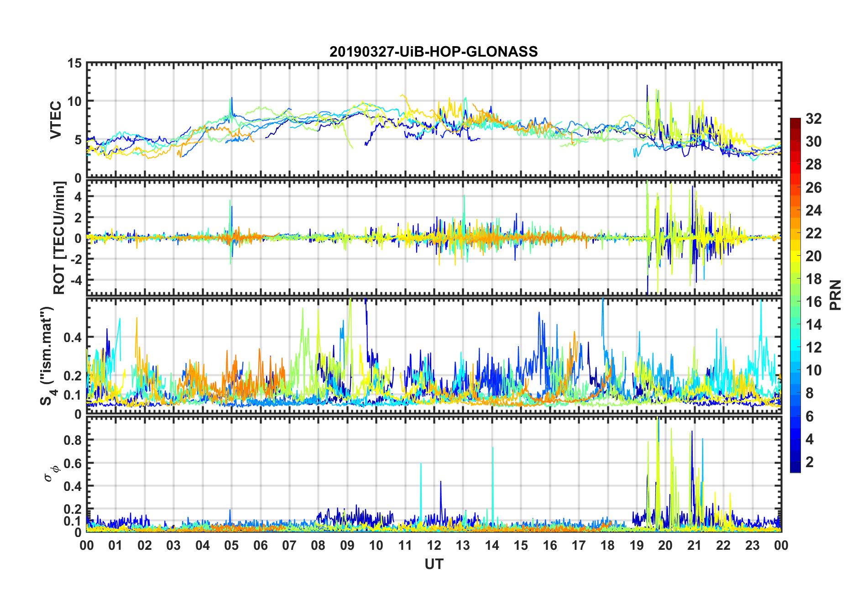This screenshot has width=868, height=590.
Task: Select the 24 tick on PRN colorbar
Action: pyautogui.click(x=813, y=210)
